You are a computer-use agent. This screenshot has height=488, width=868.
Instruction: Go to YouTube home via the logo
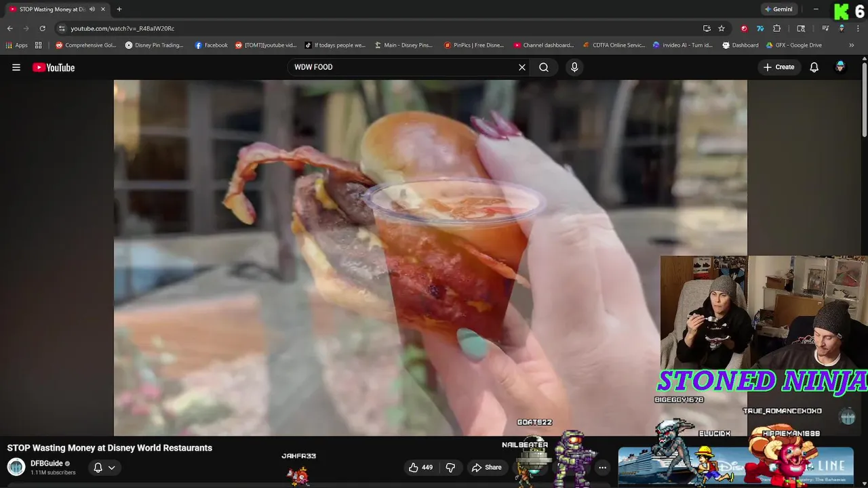[54, 67]
